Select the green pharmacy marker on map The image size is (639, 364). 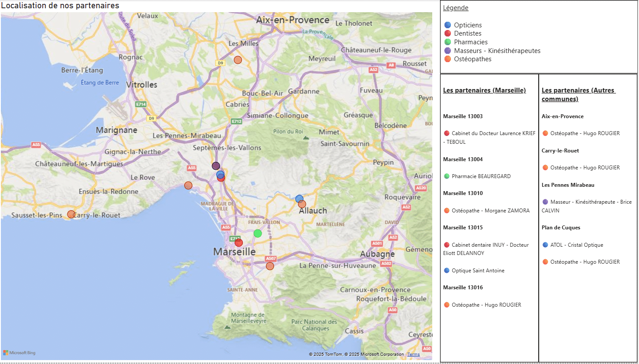point(258,233)
